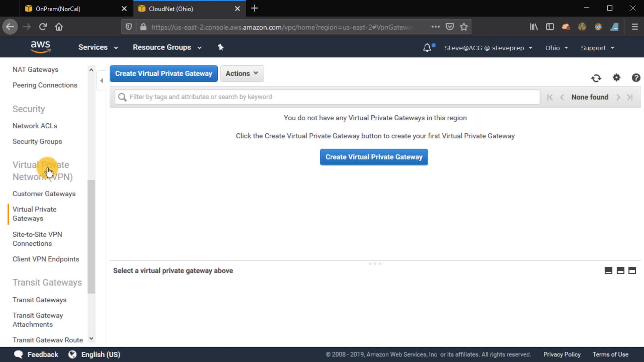Viewport: 644px width, 362px height.
Task: Open Site-to-Site VPN Connections in sidebar
Action: pyautogui.click(x=37, y=239)
